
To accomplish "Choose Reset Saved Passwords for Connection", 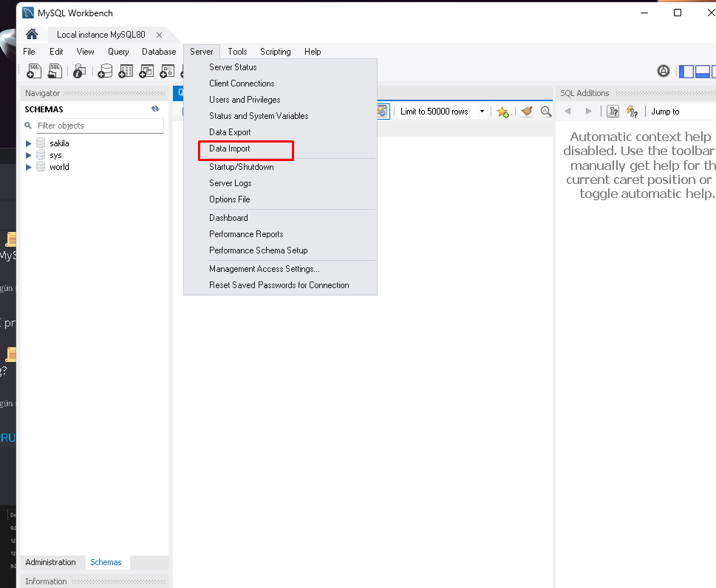I will tap(280, 285).
